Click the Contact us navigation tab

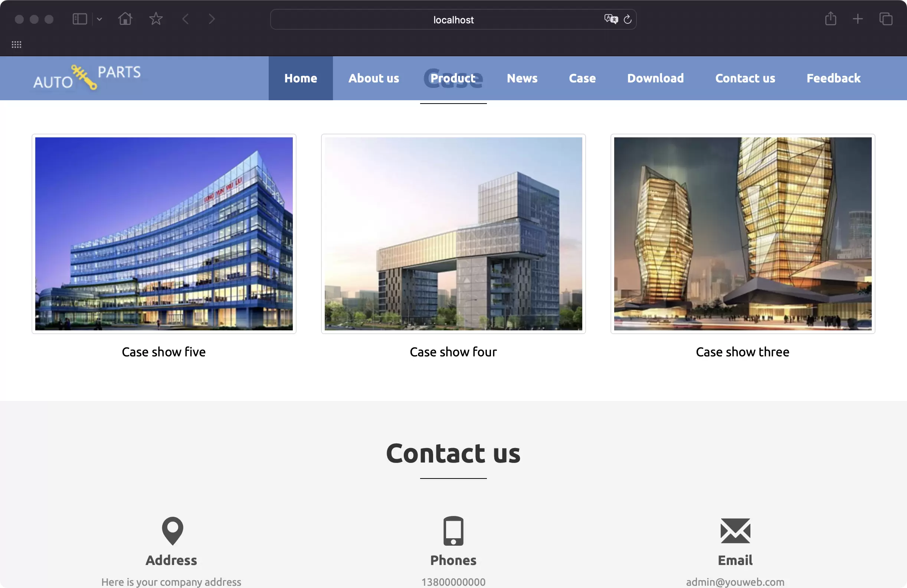(x=745, y=77)
